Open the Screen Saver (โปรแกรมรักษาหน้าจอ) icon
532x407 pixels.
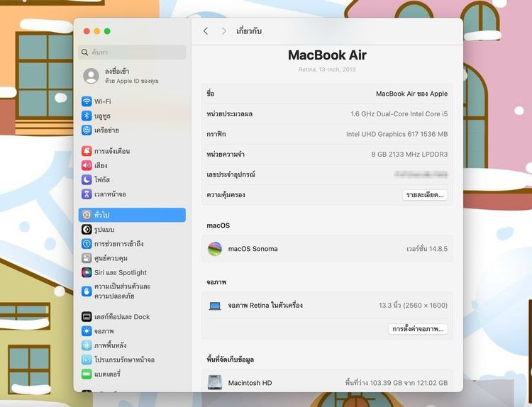[x=87, y=359]
